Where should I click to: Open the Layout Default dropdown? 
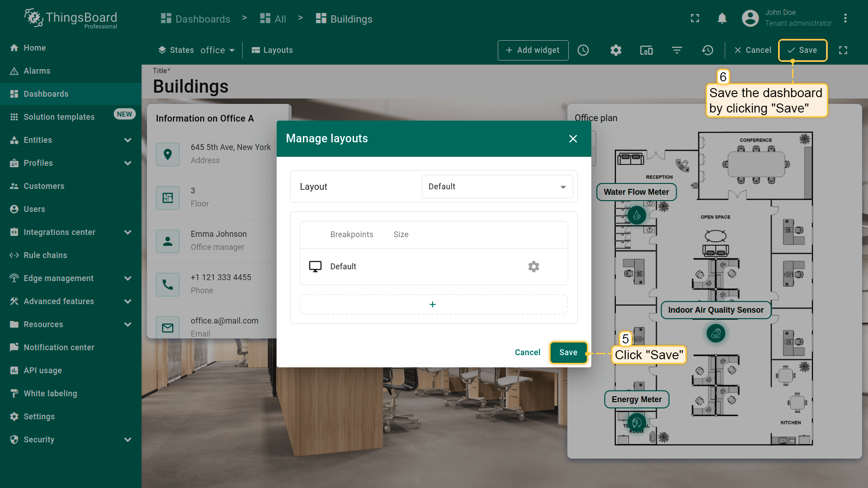497,187
